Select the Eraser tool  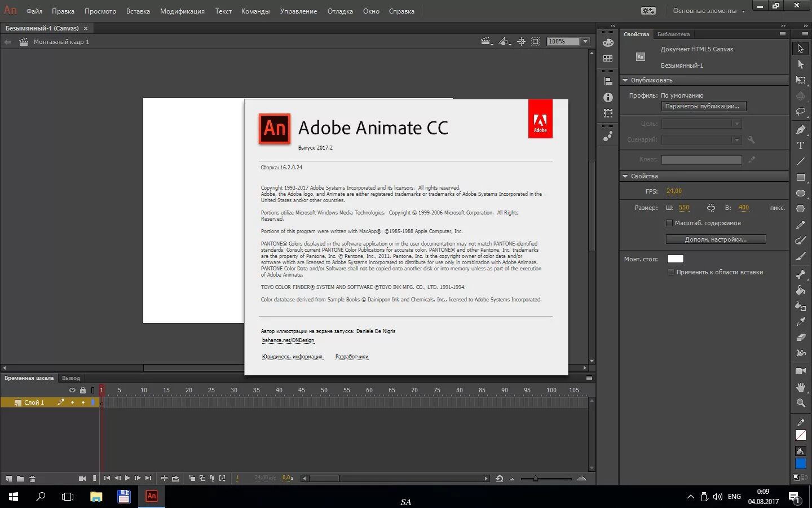tap(800, 338)
